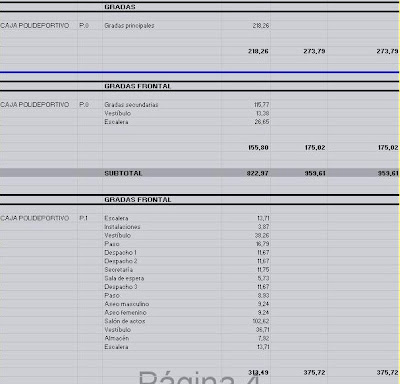Viewport: 400px width, 384px height.
Task: Select the Salón de actos cell
Action: (125, 321)
